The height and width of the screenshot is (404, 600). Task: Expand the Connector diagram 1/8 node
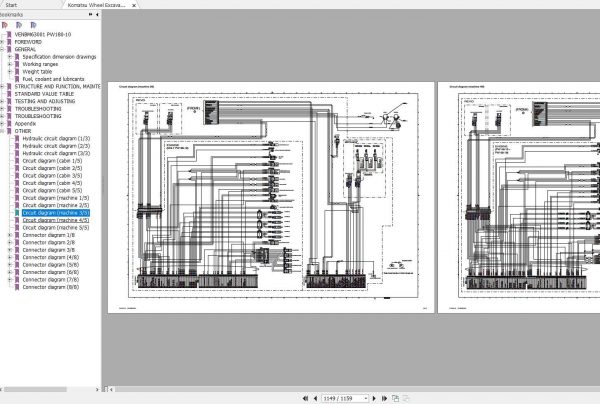point(10,235)
